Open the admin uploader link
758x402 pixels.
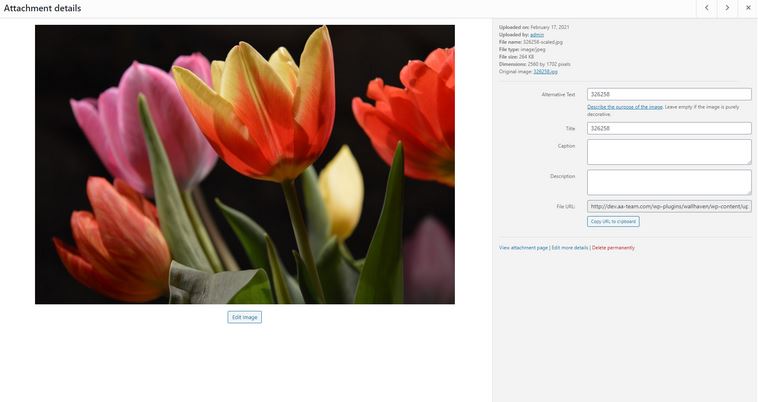[x=537, y=35]
